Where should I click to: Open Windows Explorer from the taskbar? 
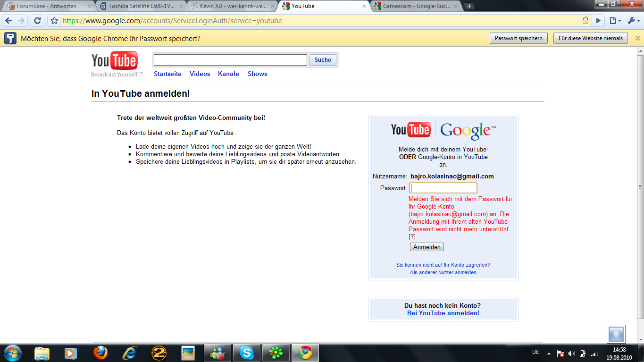point(42,353)
